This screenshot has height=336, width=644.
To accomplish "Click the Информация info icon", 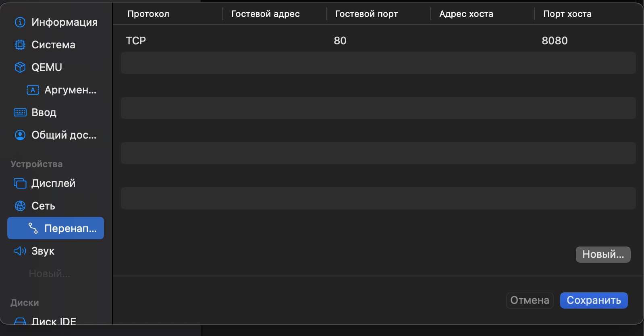I will (x=20, y=22).
